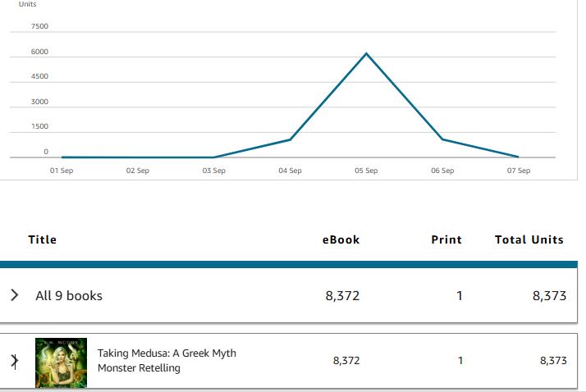Click the Units axis title
Viewport: 586px width, 392px height.
[x=28, y=4]
